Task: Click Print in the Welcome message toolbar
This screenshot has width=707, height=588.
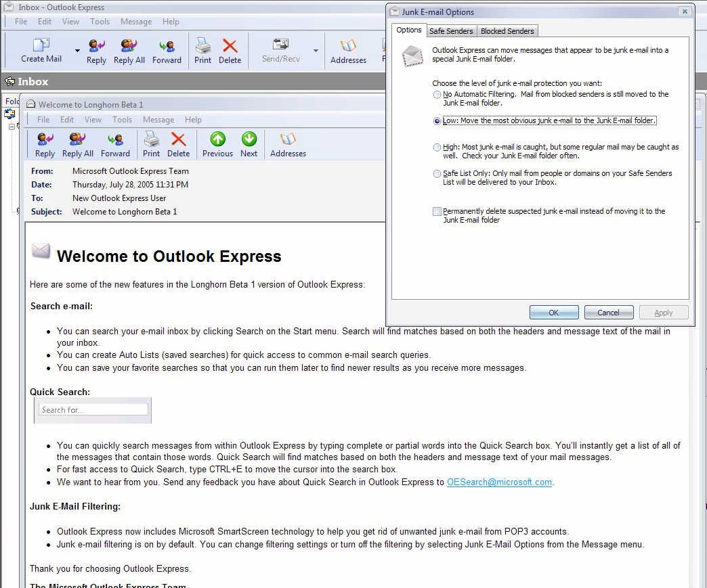Action: [151, 145]
